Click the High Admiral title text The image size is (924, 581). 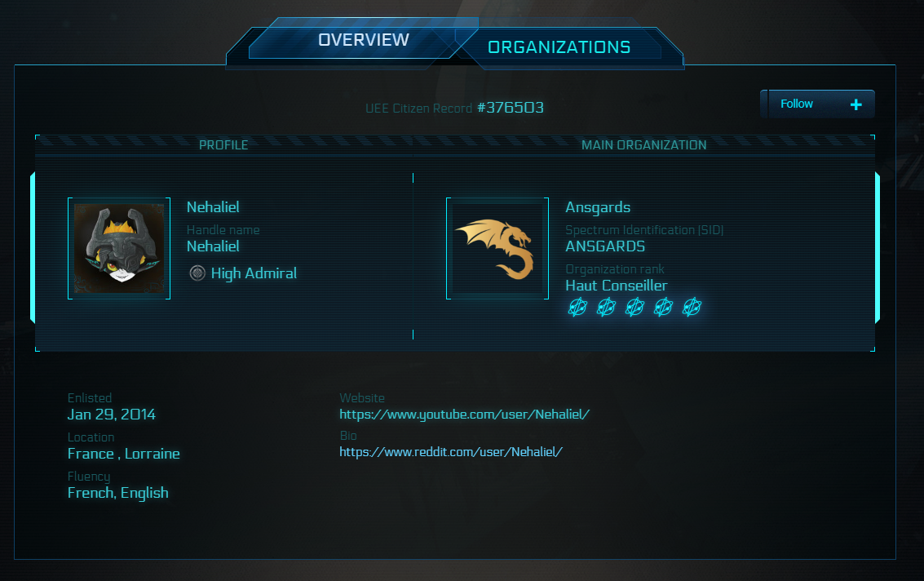pos(254,273)
